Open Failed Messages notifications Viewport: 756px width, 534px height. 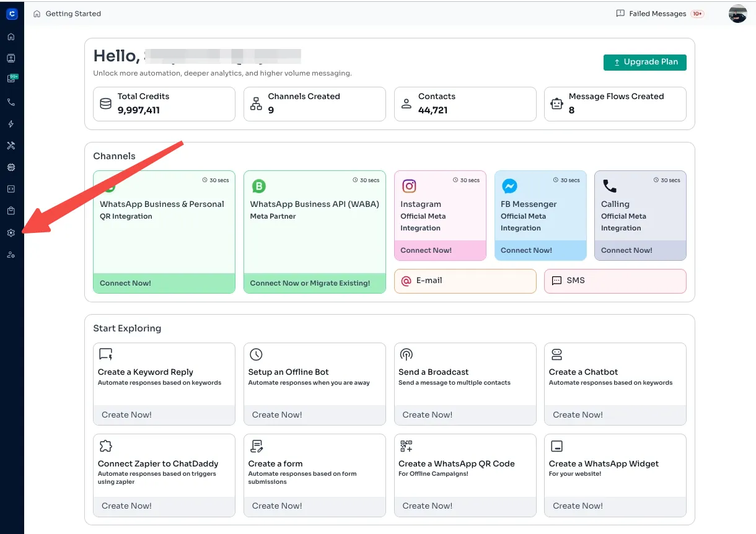[659, 14]
